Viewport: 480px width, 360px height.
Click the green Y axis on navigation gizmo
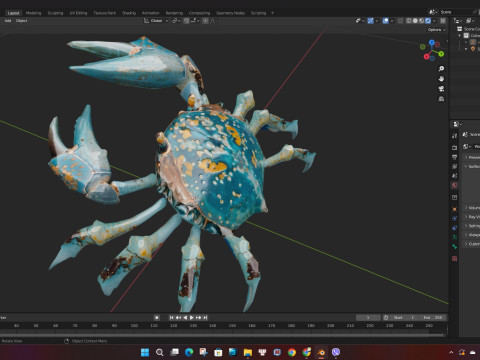click(x=441, y=54)
